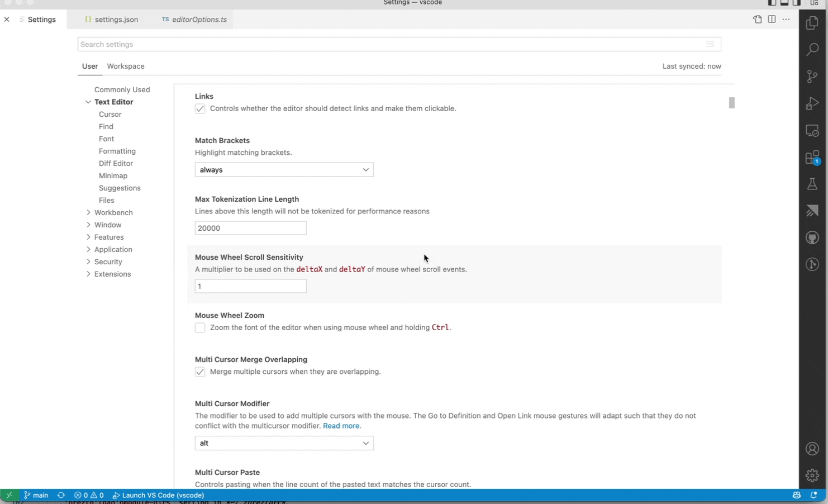Select the User settings tab
The width and height of the screenshot is (828, 504).
[90, 66]
